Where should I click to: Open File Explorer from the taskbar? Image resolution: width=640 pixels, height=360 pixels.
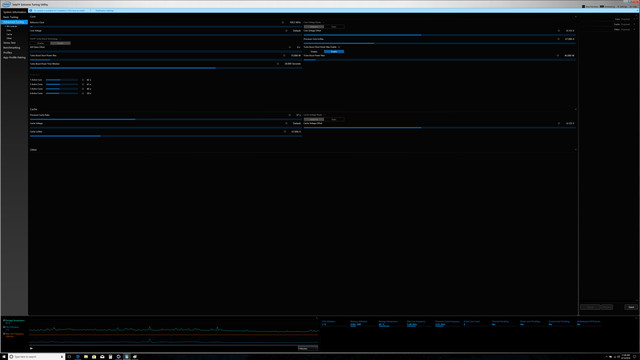86,357
